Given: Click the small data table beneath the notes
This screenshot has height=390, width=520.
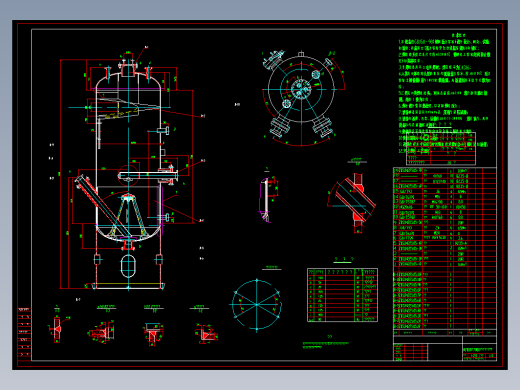Looking at the screenshot, I should 441,148.
